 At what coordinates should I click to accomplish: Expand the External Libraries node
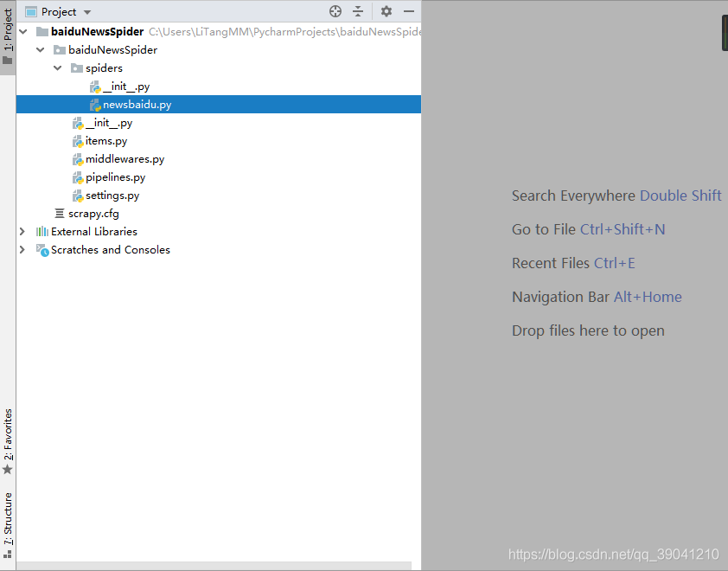22,232
